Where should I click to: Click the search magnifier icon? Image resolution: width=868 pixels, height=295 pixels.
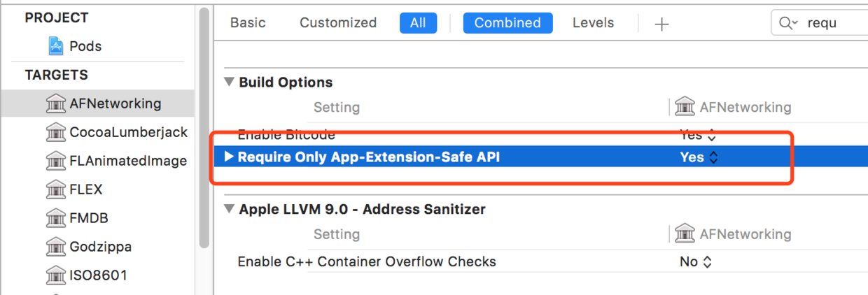coord(787,23)
